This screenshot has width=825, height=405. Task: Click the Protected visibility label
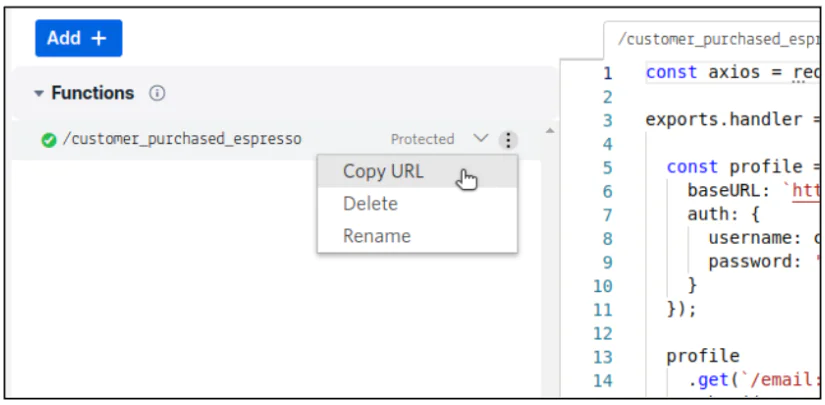[x=422, y=139]
